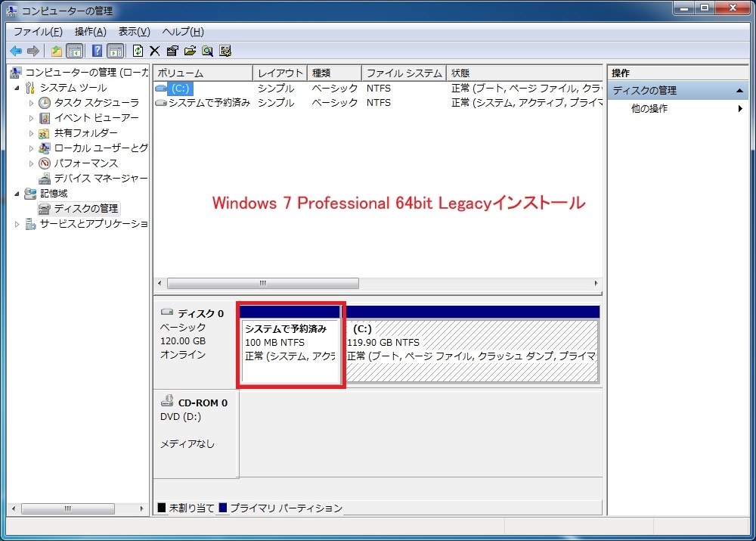This screenshot has width=756, height=541.
Task: Collapse the システム ツール tree node
Action: (x=17, y=88)
